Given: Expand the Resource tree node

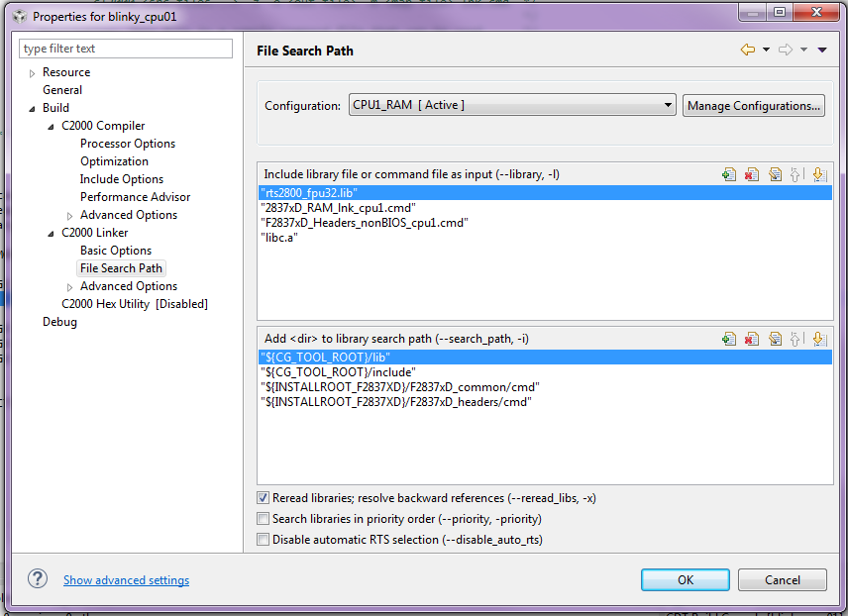Looking at the screenshot, I should 33,73.
